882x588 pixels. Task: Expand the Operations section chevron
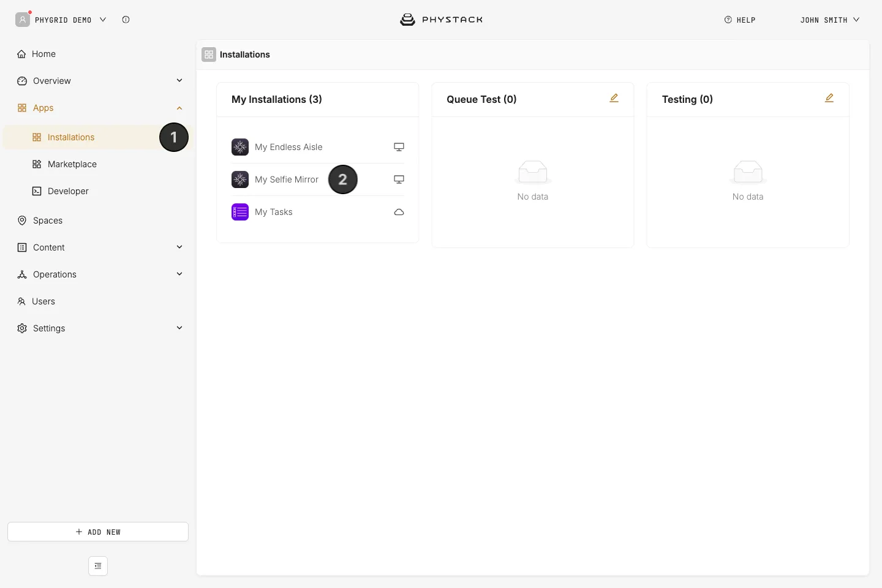(x=179, y=274)
